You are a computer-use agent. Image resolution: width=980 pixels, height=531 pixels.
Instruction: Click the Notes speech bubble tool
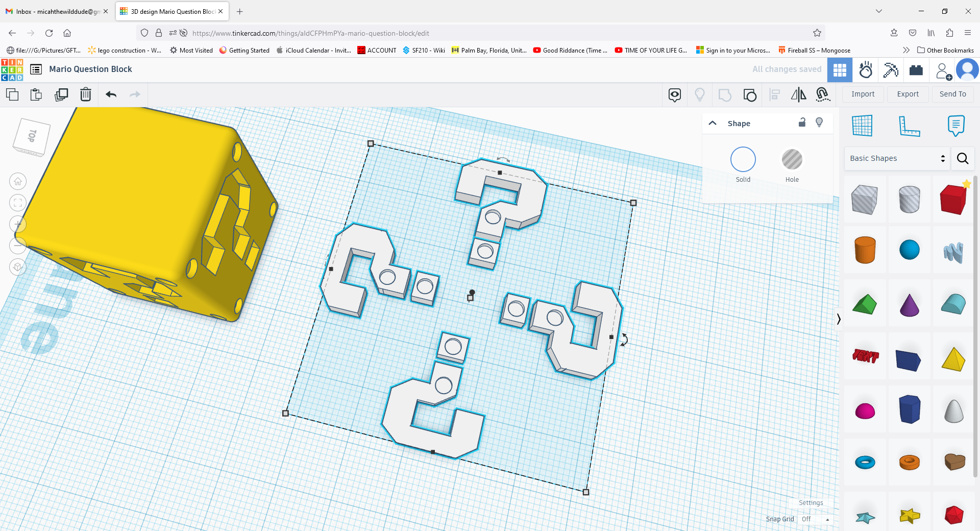coord(956,126)
